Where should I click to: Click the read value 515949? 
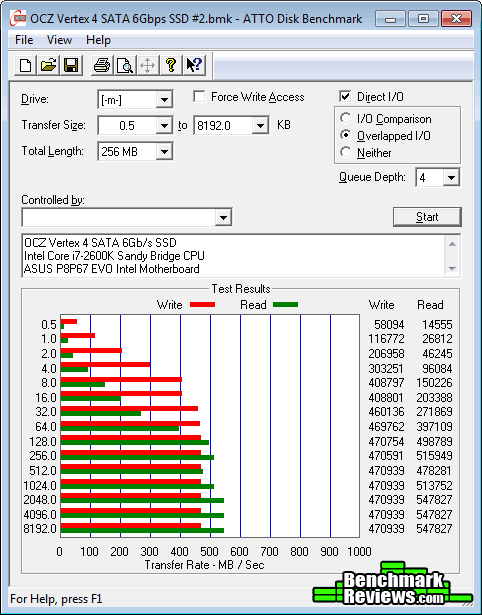coord(434,456)
